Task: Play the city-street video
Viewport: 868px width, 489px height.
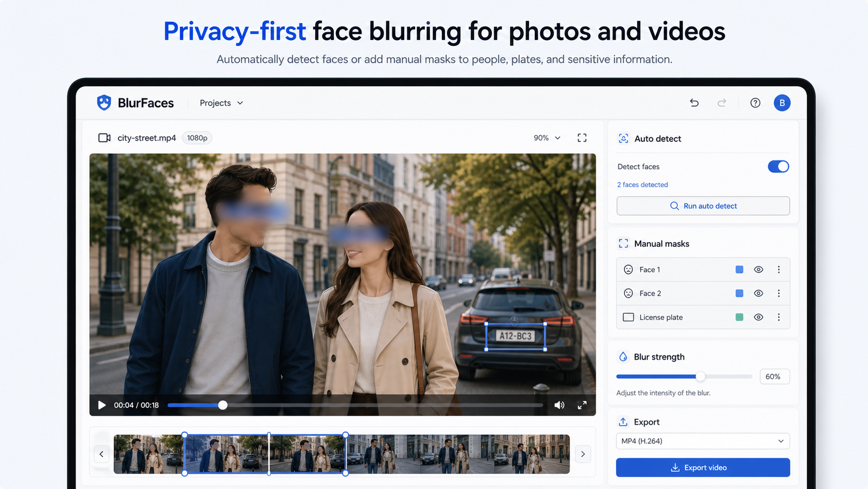Action: [x=102, y=405]
